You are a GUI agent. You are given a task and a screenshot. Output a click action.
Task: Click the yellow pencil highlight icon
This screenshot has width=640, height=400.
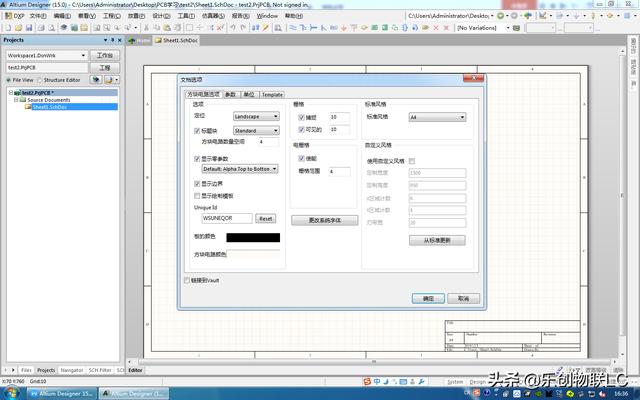[266, 28]
